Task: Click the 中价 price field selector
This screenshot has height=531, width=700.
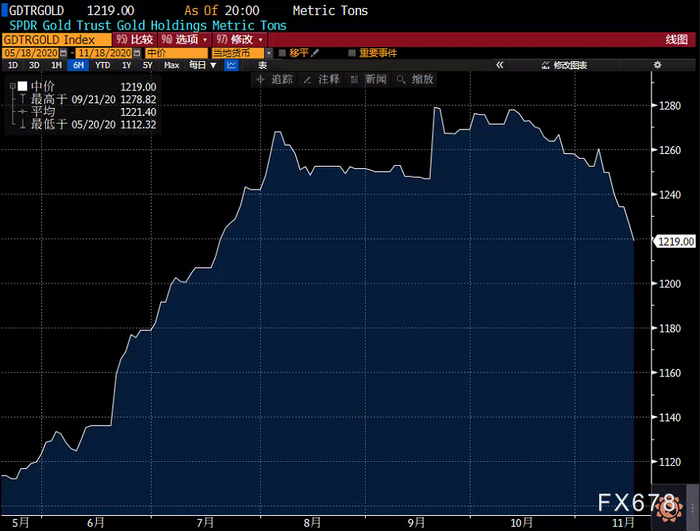Action: (x=176, y=53)
